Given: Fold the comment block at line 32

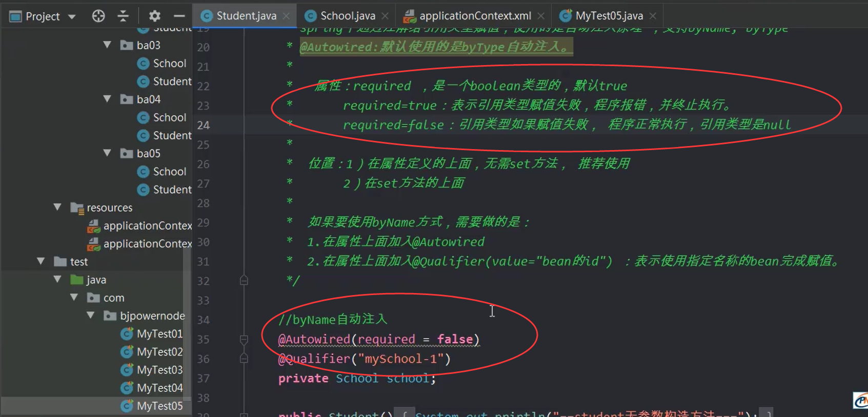Looking at the screenshot, I should pos(244,280).
